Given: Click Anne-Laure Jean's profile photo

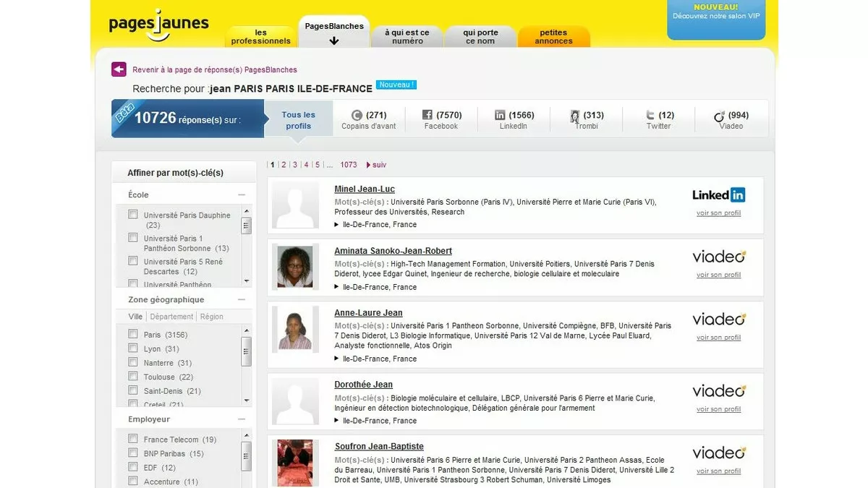Looking at the screenshot, I should click(x=295, y=330).
